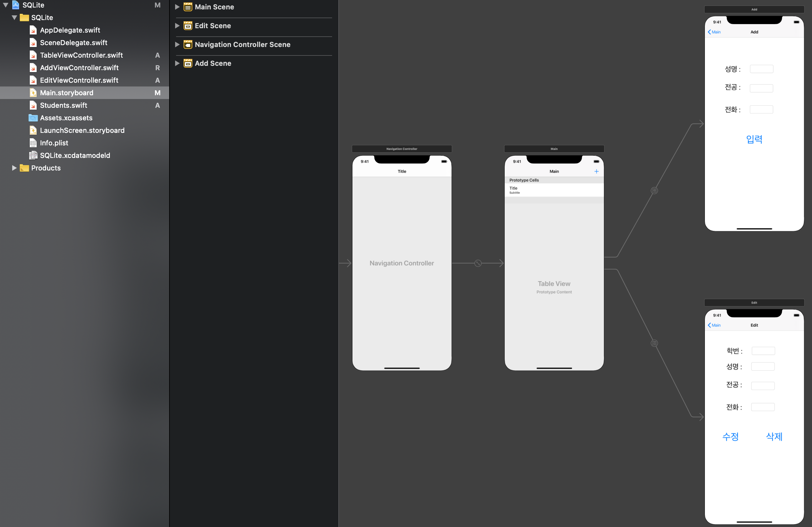Expand the Add Scene outline
The height and width of the screenshot is (527, 812).
tap(177, 63)
